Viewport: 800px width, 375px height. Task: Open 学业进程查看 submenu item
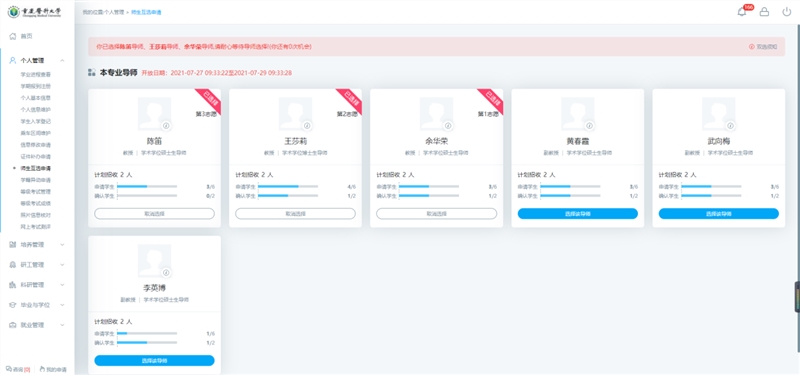pos(36,74)
